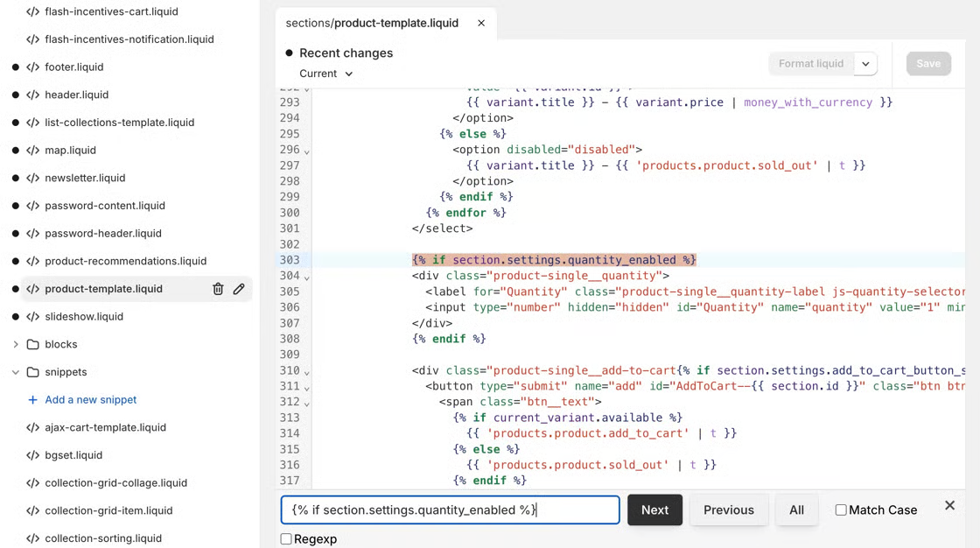Viewport: 980px width, 548px height.
Task: Expand the blocks folder chevron
Action: 15,344
